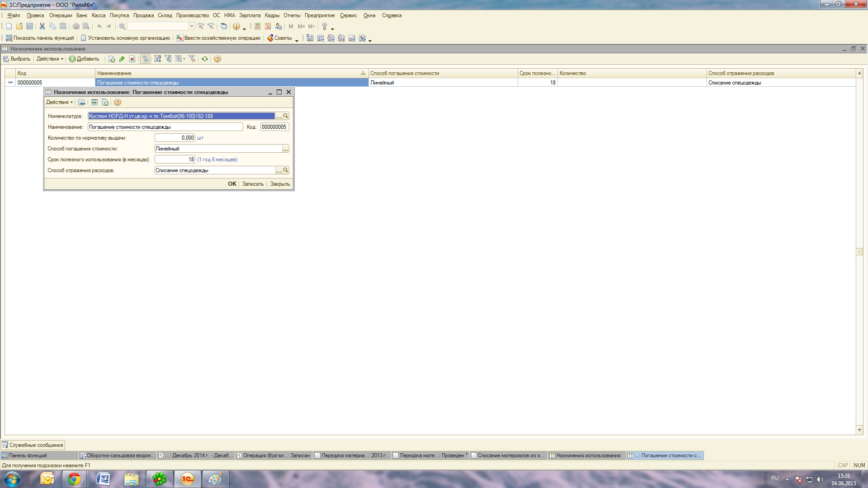Click the Срок полезного использования input field
This screenshot has height=488, width=868.
(175, 160)
